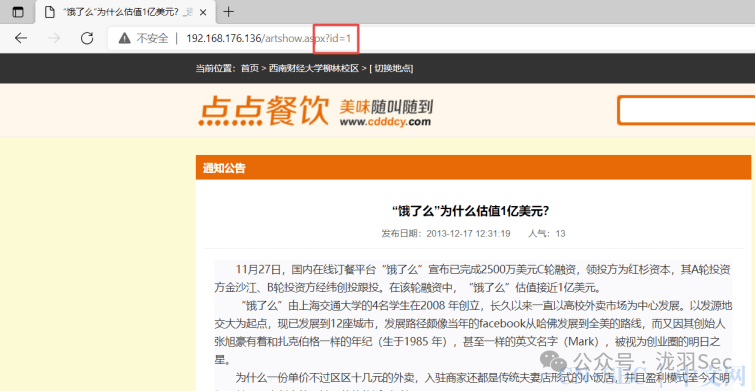
Task: Click the paragraph starting with 11月27日
Action: [x=472, y=279]
